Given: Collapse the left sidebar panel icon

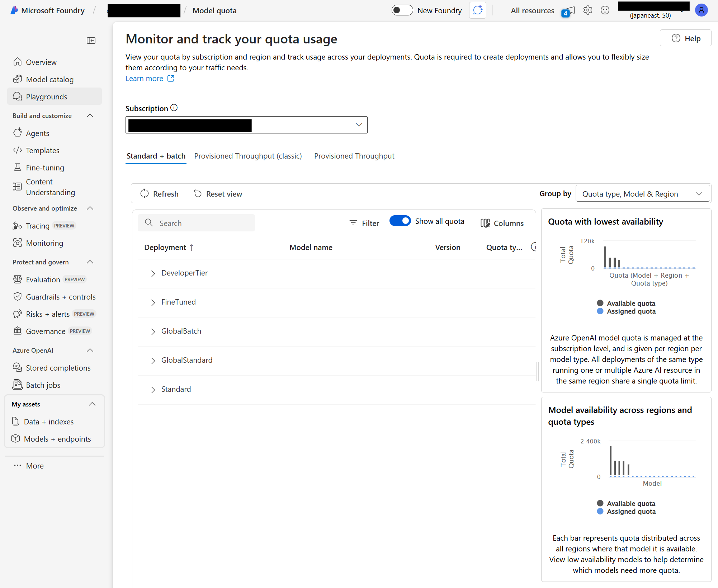Looking at the screenshot, I should pos(91,41).
